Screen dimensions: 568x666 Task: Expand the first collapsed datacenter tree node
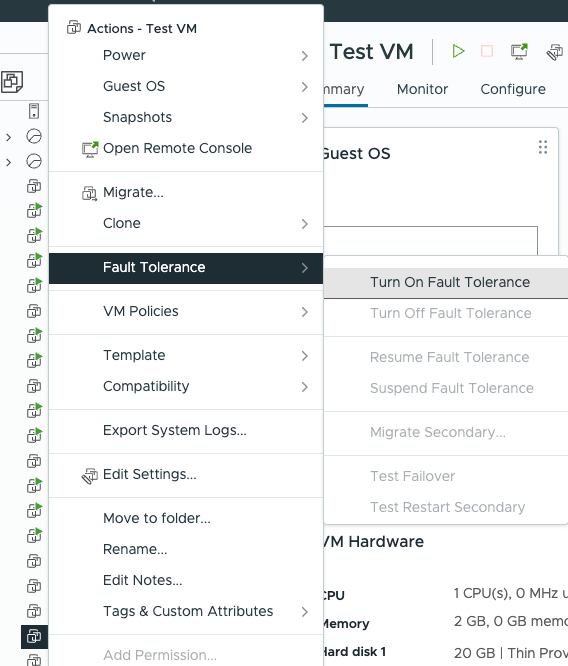[x=8, y=137]
